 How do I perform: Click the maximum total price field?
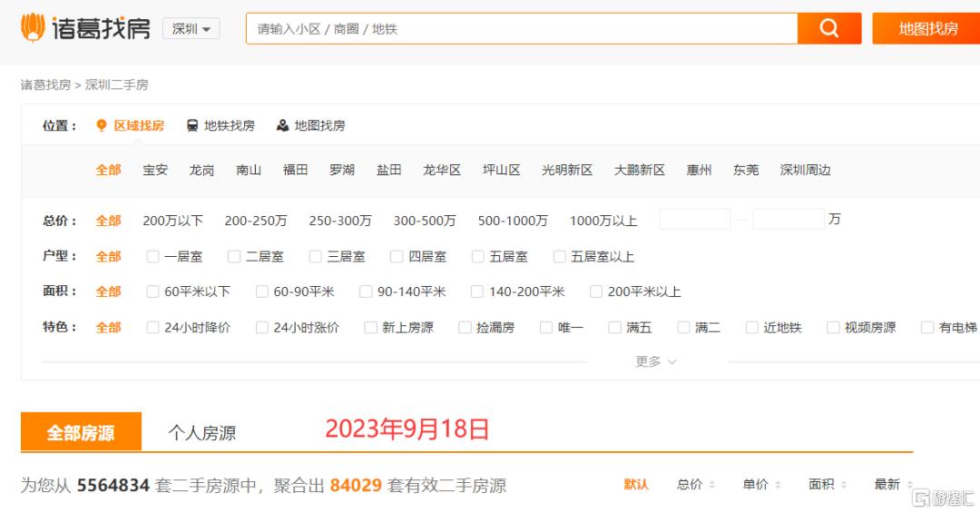point(789,219)
